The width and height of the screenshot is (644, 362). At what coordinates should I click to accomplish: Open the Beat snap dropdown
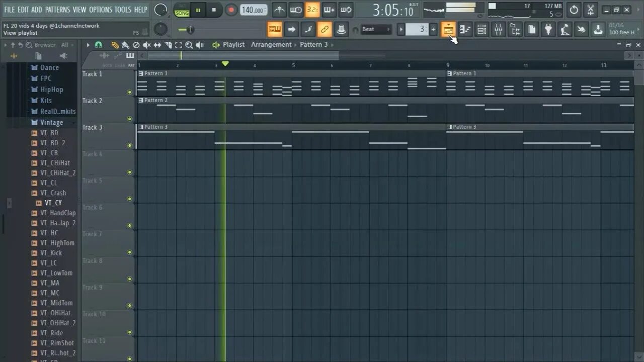[x=376, y=29]
